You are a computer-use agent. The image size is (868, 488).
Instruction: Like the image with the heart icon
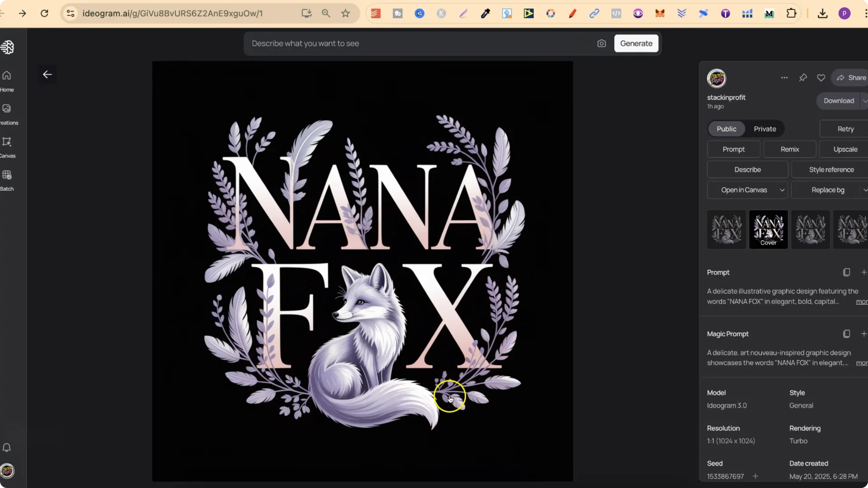(x=821, y=78)
